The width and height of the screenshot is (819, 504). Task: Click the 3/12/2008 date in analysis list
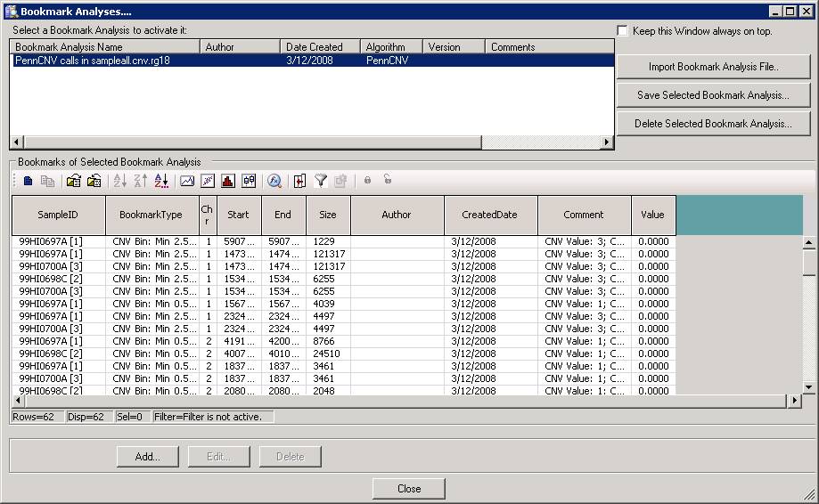(309, 61)
